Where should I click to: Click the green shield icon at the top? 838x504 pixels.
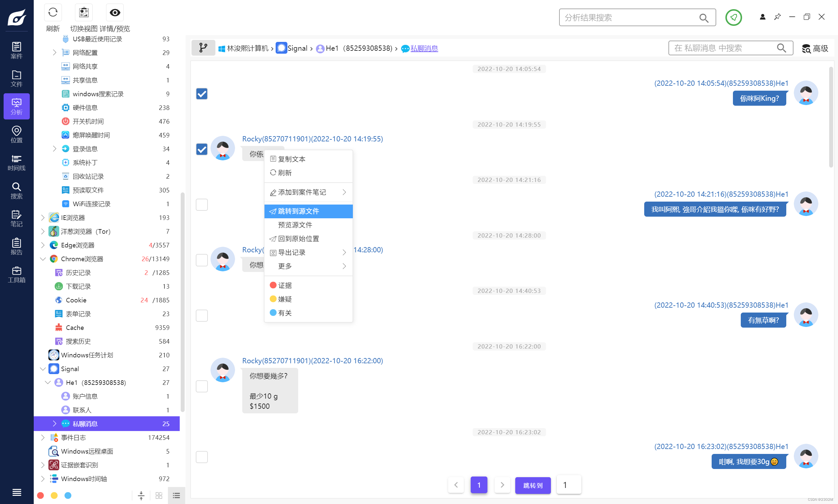coord(733,17)
